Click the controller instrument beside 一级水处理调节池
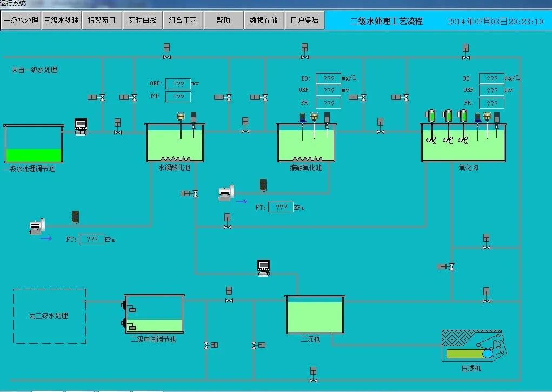Viewport: 552px width, 392px height. [x=81, y=124]
